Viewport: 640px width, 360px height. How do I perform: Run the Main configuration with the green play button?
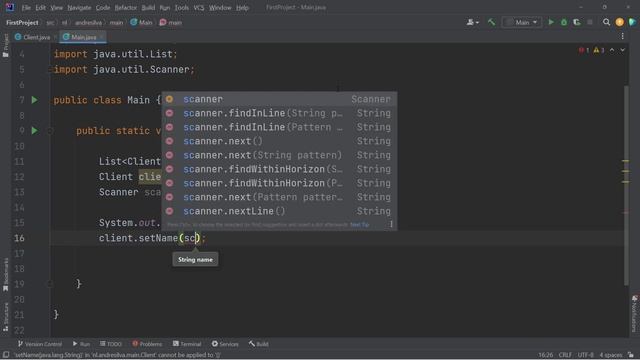pos(551,22)
